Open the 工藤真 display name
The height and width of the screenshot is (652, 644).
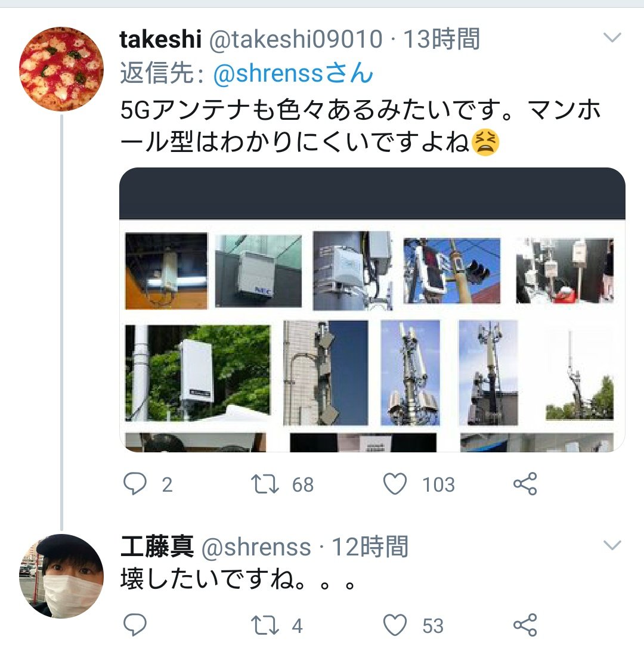point(157,546)
